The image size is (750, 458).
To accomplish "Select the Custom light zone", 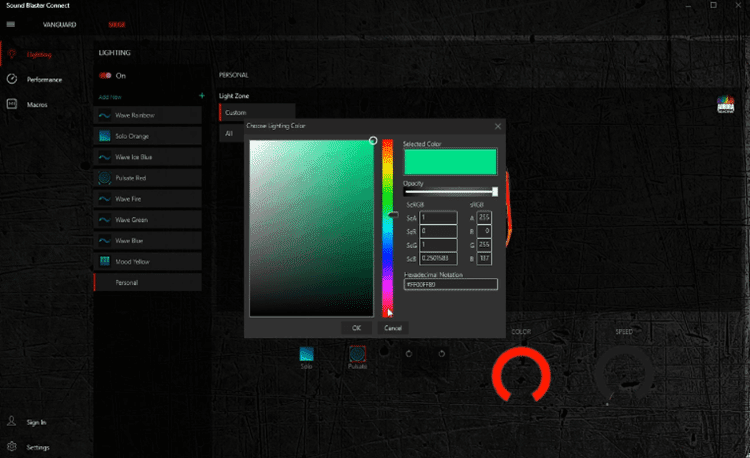I will pos(256,113).
